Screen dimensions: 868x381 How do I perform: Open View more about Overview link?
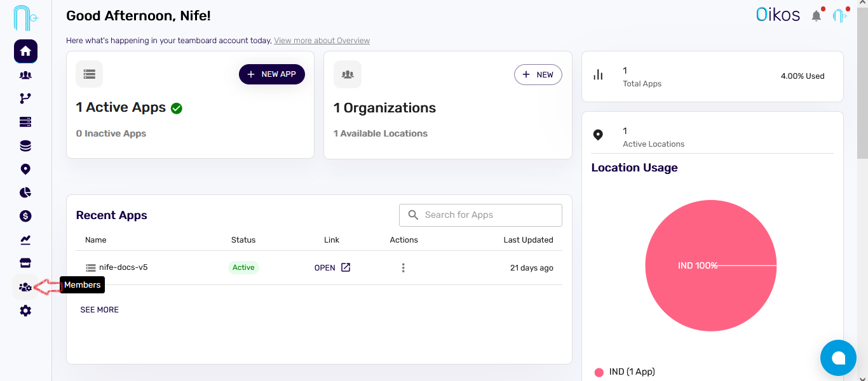click(322, 40)
